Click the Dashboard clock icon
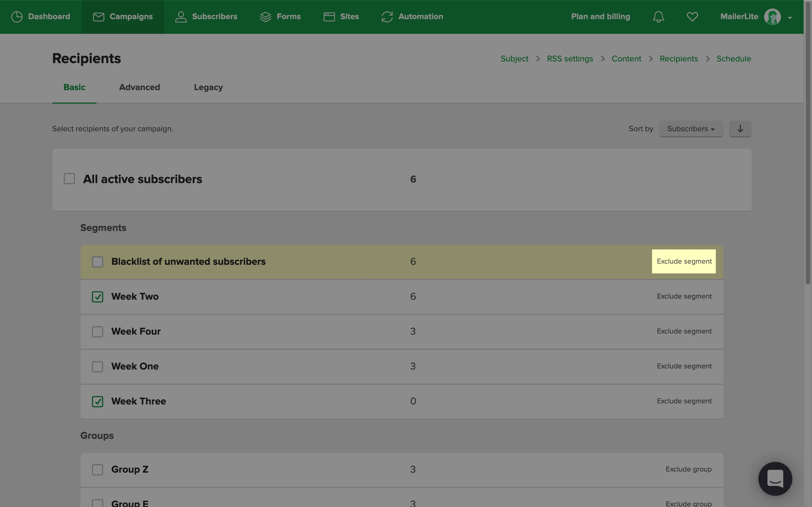Image resolution: width=812 pixels, height=507 pixels. pos(17,17)
